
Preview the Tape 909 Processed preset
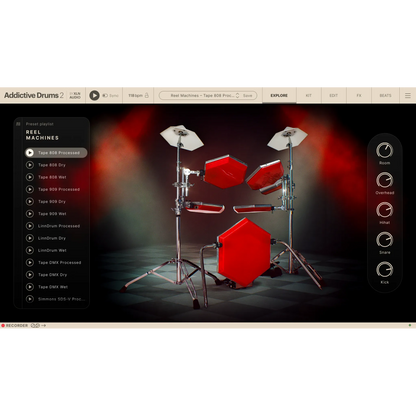[30, 189]
